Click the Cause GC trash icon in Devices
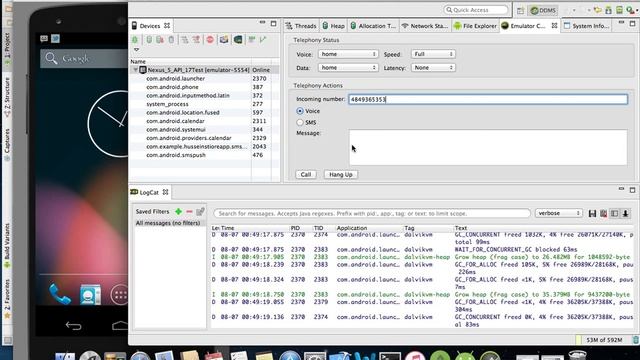 click(171, 40)
